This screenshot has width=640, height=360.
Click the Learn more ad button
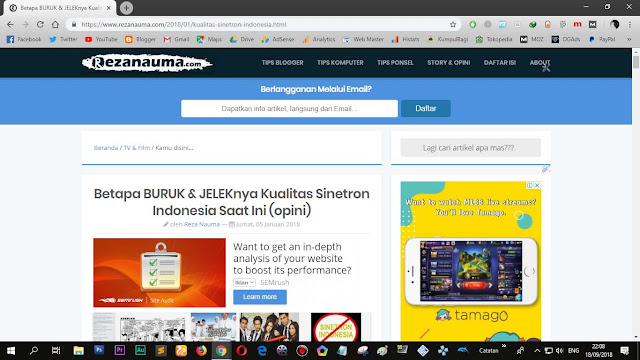[x=260, y=297]
